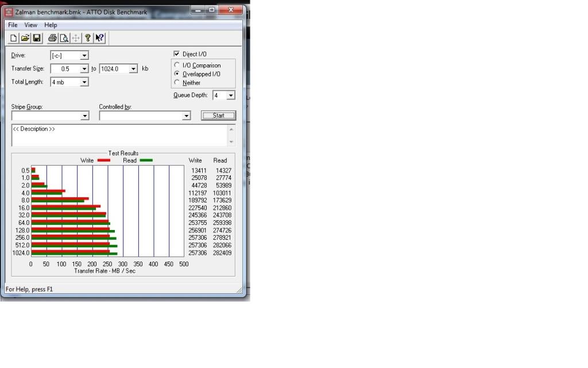Click inside the Description text box
This screenshot has width=588, height=368.
pyautogui.click(x=119, y=135)
